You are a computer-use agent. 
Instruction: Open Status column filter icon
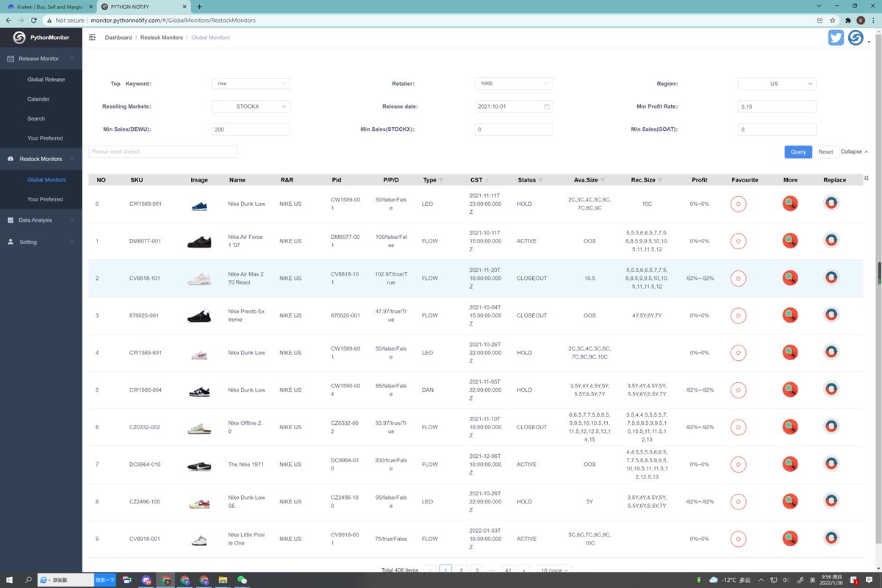(541, 180)
